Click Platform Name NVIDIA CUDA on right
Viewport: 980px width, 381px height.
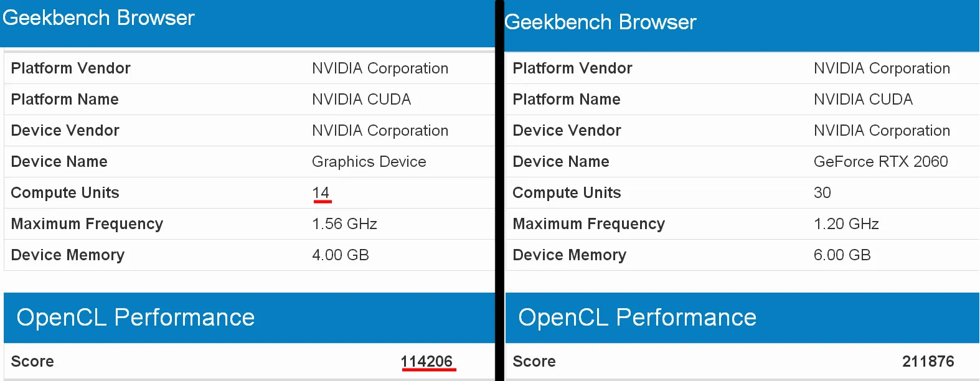(x=863, y=99)
